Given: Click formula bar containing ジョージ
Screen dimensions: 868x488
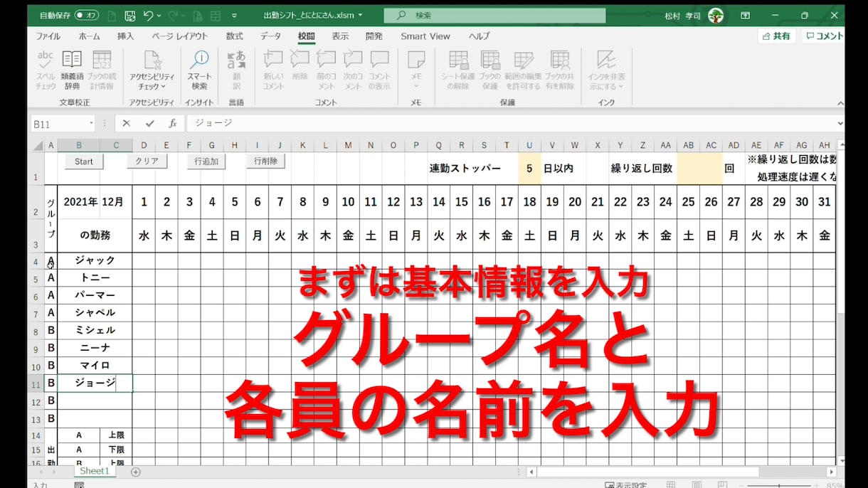Looking at the screenshot, I should click(511, 123).
